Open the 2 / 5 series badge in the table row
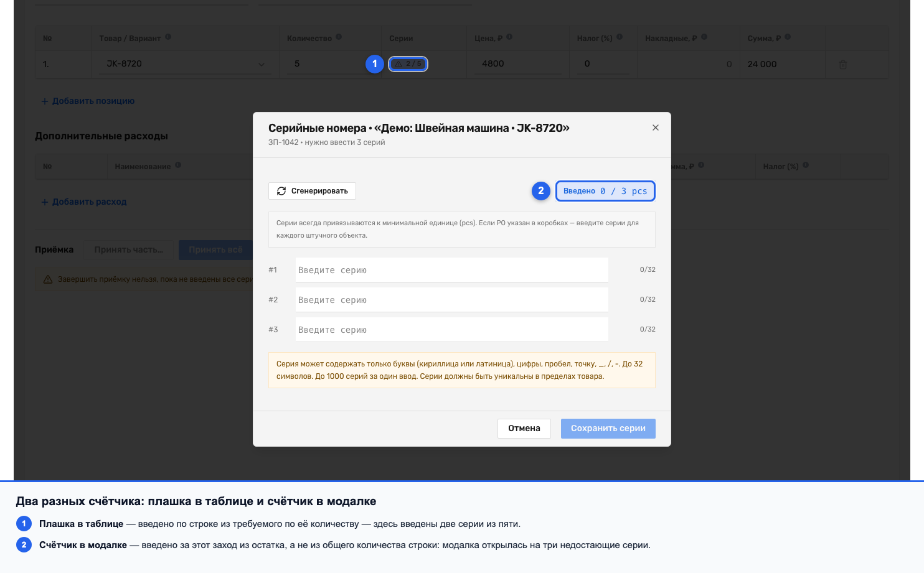This screenshot has width=924, height=573. coord(408,63)
